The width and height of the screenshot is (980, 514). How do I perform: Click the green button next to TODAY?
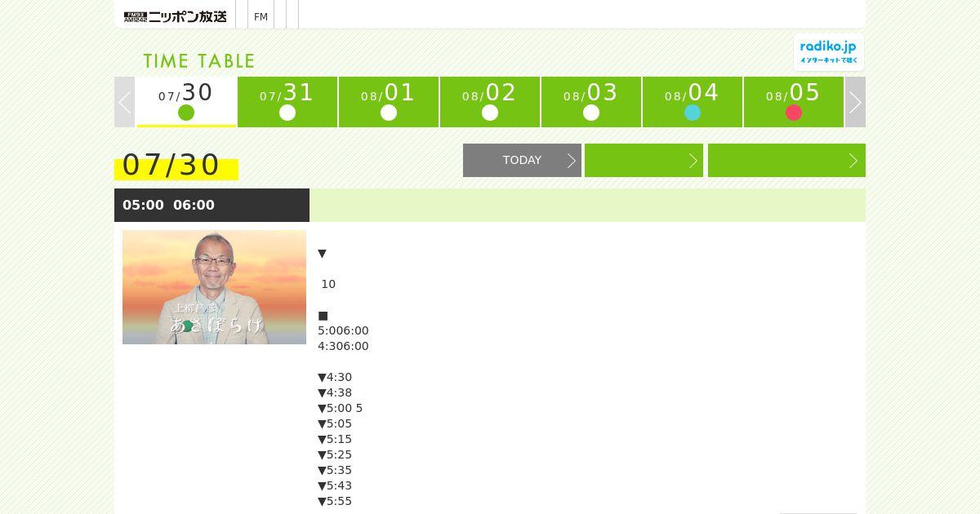click(644, 160)
